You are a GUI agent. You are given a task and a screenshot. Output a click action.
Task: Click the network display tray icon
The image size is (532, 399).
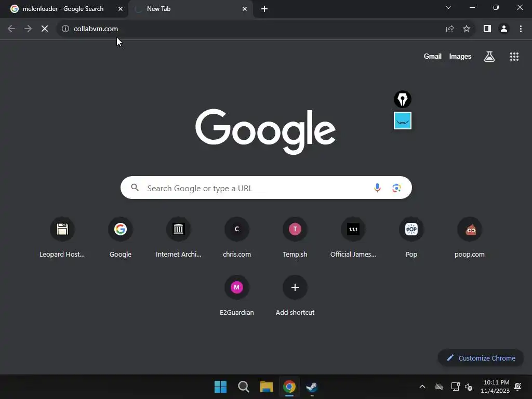(x=455, y=387)
